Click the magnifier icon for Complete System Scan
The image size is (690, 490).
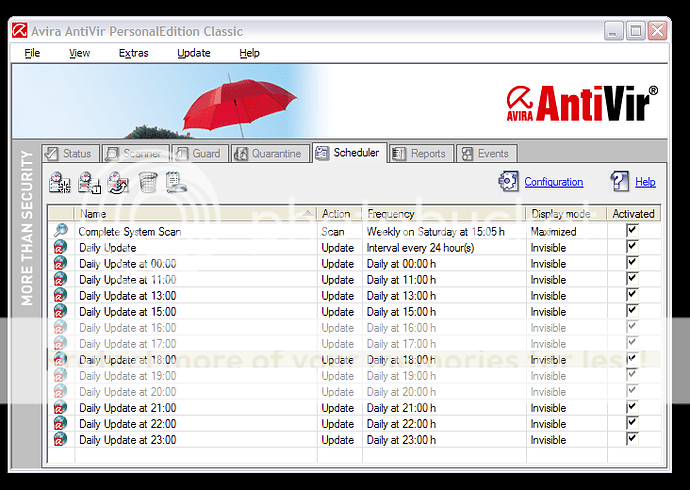tap(60, 231)
